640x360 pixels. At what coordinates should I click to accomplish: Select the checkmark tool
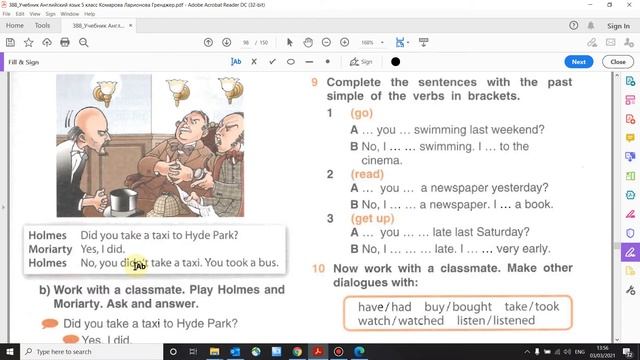272,62
